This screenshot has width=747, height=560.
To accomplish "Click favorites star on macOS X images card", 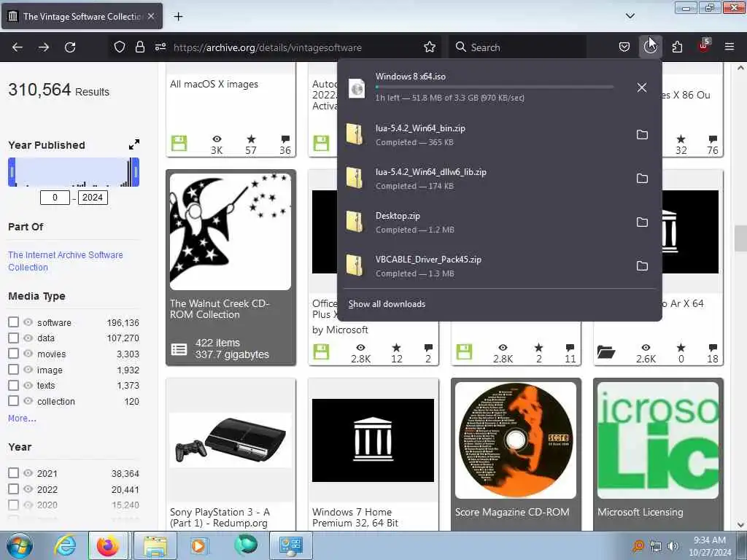I will tap(251, 139).
